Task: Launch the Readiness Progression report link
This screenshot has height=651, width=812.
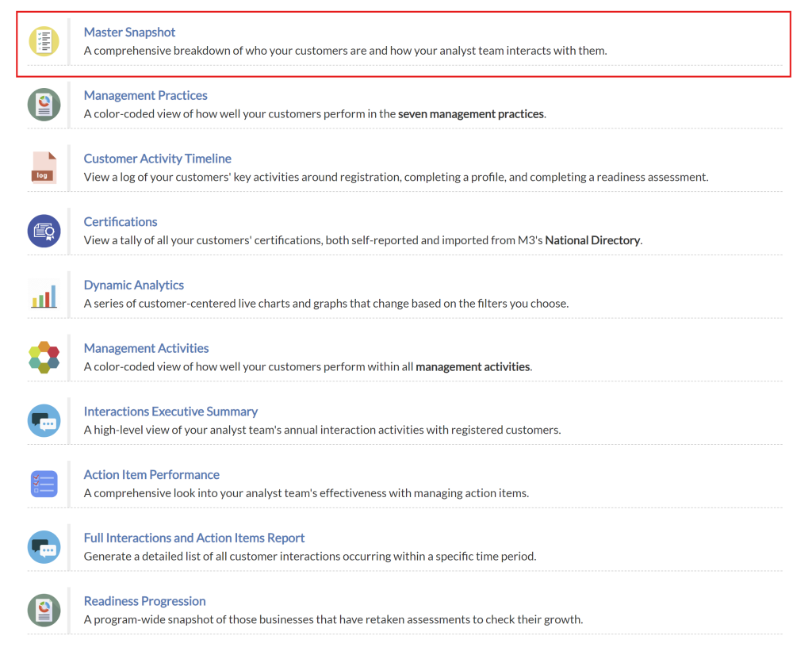Action: [x=144, y=601]
